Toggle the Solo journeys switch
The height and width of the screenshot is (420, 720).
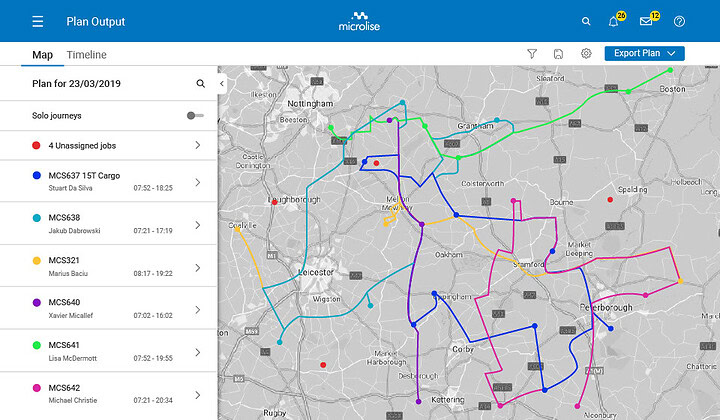195,116
